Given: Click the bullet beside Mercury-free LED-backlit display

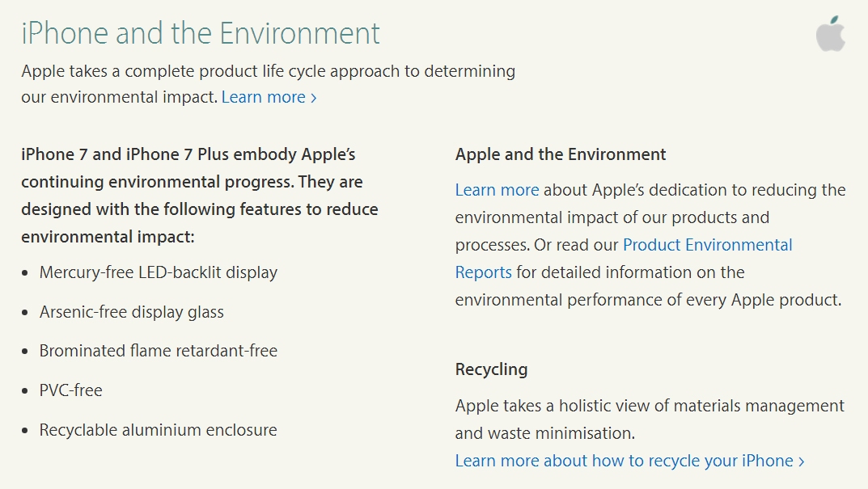Looking at the screenshot, I should [25, 273].
